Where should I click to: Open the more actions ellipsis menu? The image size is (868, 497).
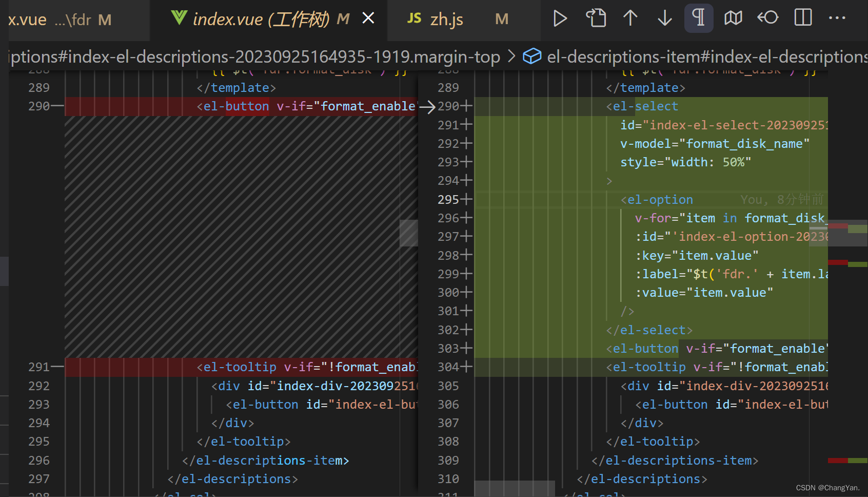[837, 18]
